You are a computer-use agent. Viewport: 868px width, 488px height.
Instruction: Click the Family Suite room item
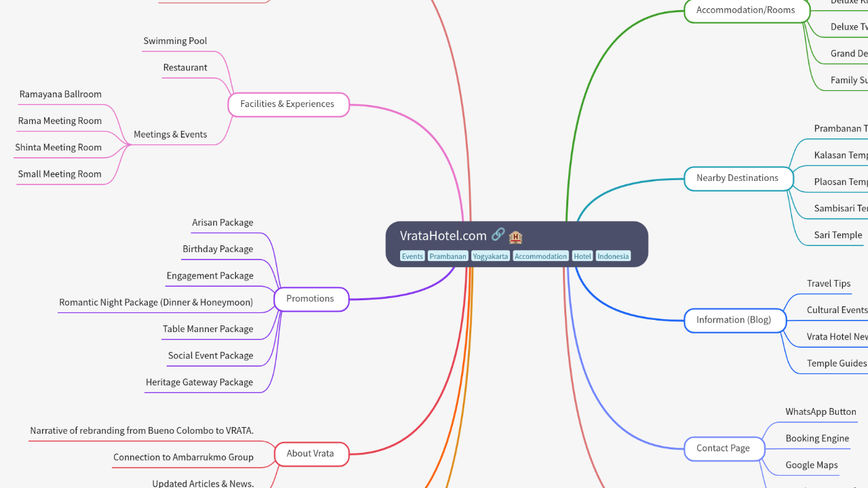849,79
